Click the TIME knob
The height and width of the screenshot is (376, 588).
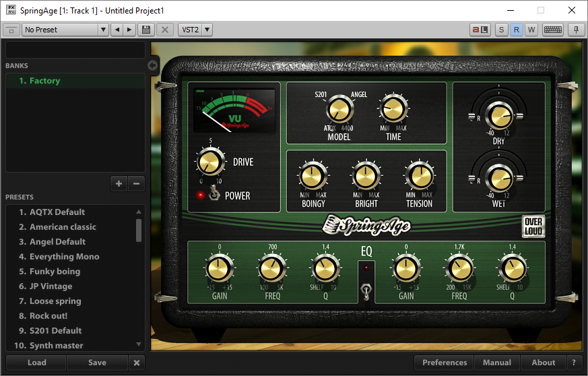click(x=393, y=108)
